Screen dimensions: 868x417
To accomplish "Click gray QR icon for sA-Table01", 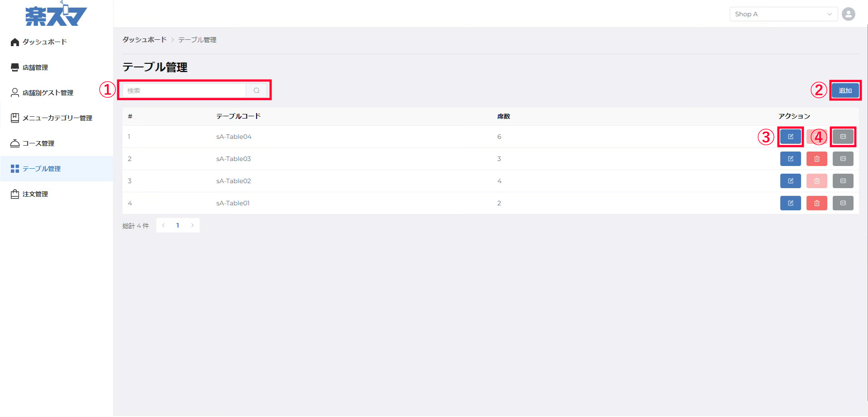I will (843, 203).
